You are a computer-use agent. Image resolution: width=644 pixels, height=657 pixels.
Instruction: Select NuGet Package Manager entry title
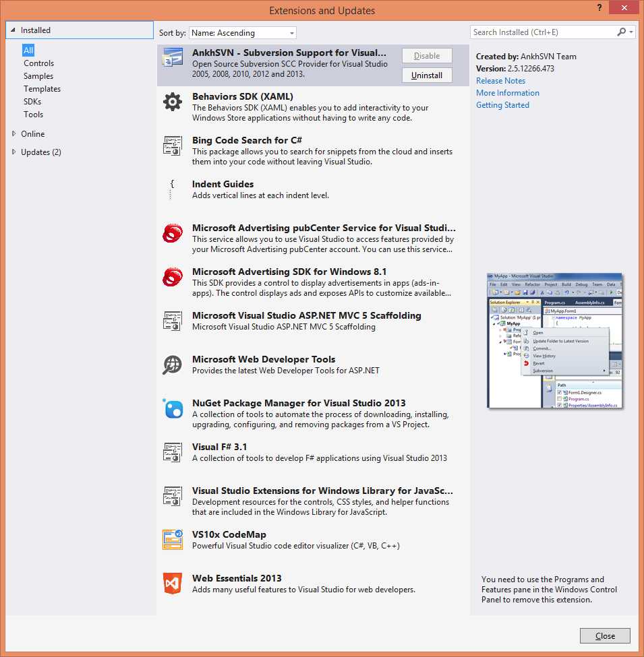(x=299, y=403)
